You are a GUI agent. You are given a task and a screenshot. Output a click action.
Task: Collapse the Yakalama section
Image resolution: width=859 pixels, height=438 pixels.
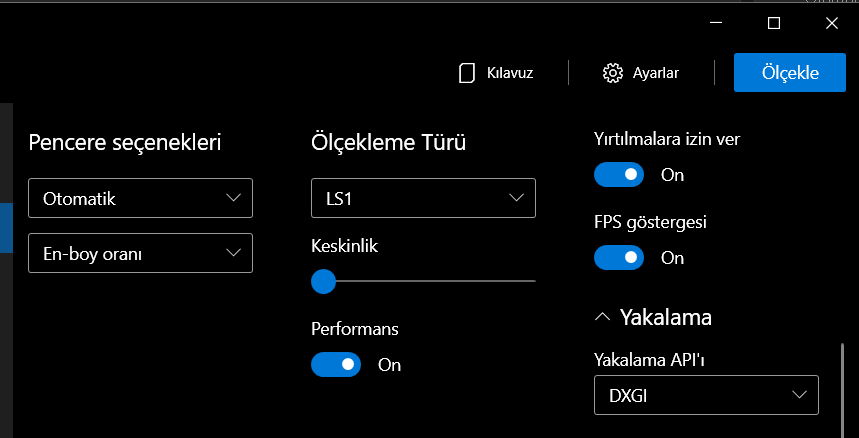[x=602, y=317]
